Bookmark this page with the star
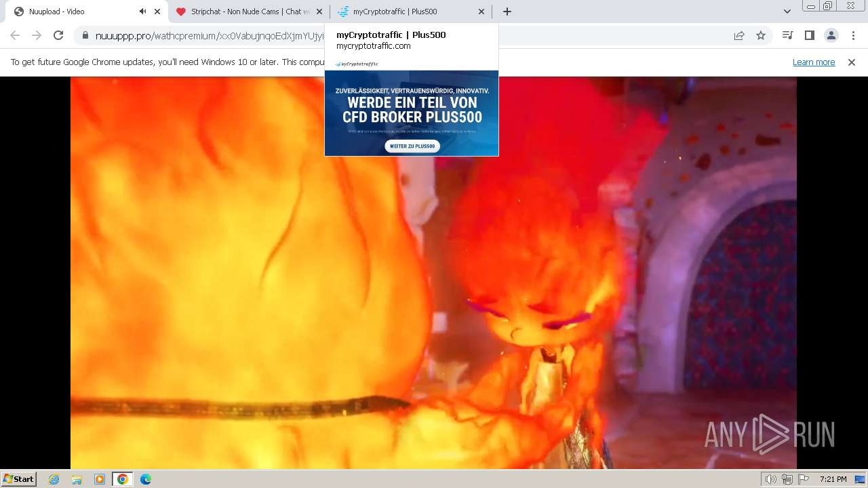The image size is (868, 488). click(761, 36)
